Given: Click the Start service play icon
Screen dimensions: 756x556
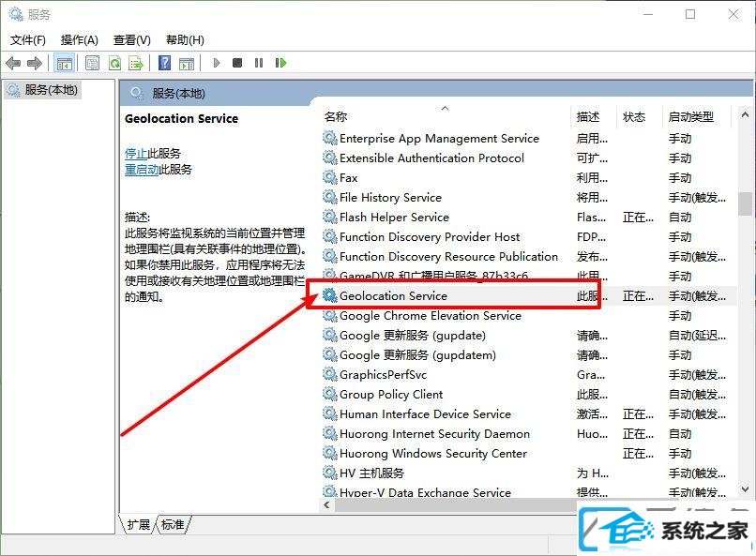Looking at the screenshot, I should click(216, 63).
